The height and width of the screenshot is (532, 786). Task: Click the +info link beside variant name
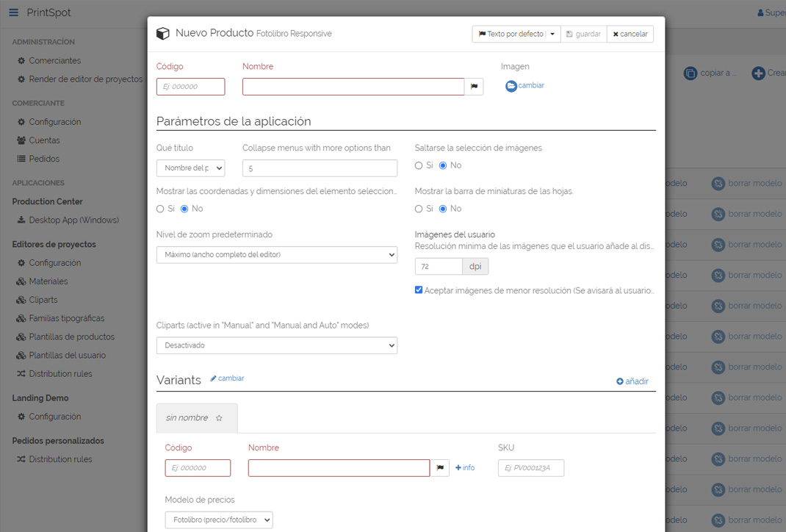coord(465,468)
